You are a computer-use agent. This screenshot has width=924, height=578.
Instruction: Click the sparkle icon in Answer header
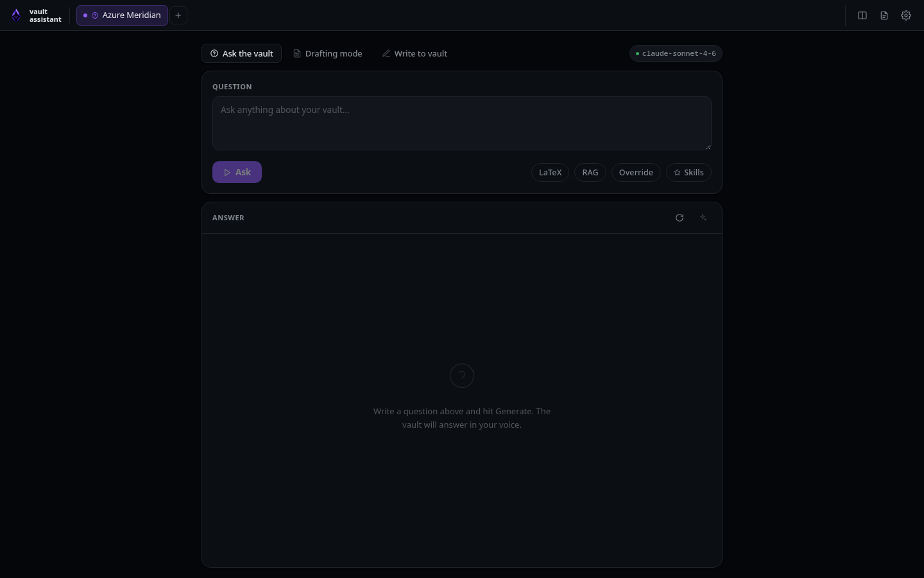(703, 218)
